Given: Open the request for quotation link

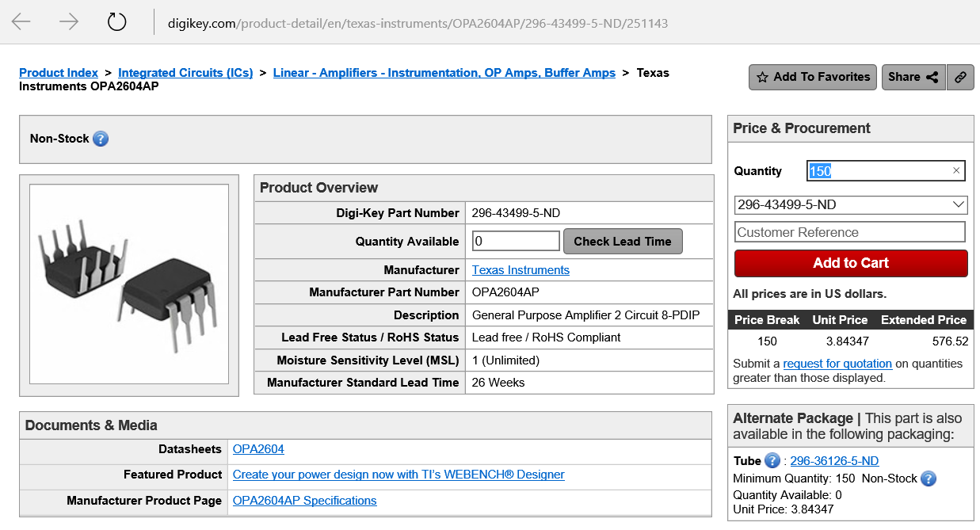Looking at the screenshot, I should coord(837,364).
